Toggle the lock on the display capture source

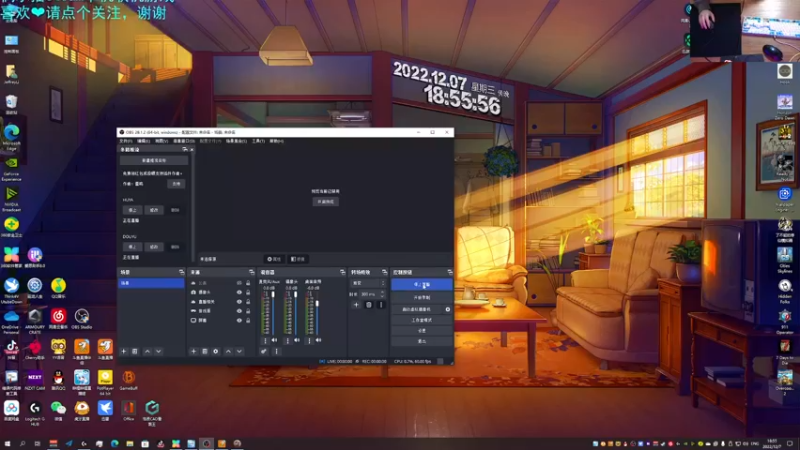tap(248, 320)
